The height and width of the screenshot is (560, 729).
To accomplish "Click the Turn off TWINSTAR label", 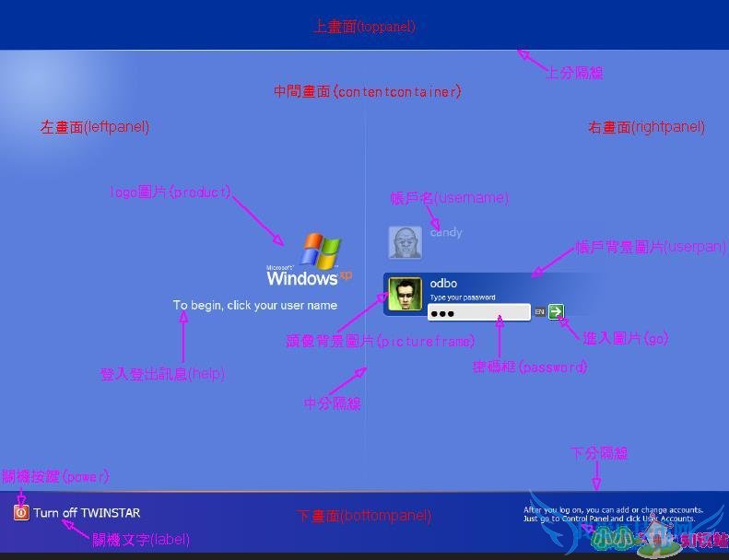I will click(x=87, y=513).
